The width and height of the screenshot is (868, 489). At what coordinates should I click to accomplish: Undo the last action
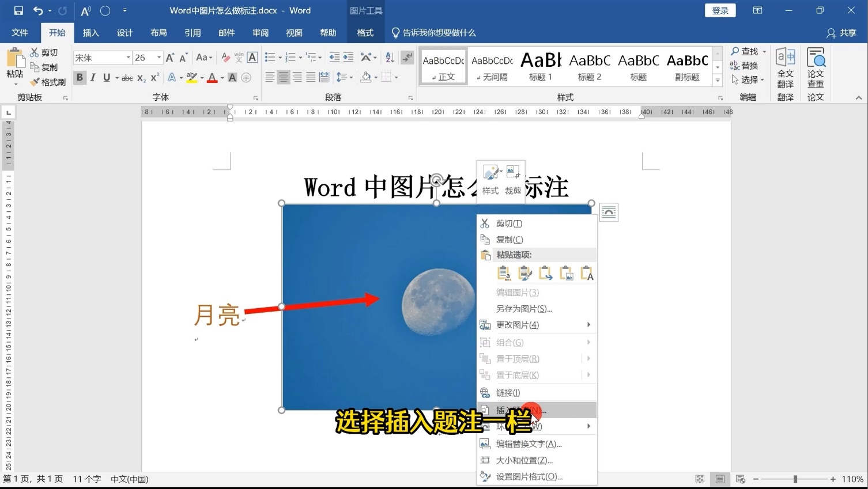(x=38, y=10)
